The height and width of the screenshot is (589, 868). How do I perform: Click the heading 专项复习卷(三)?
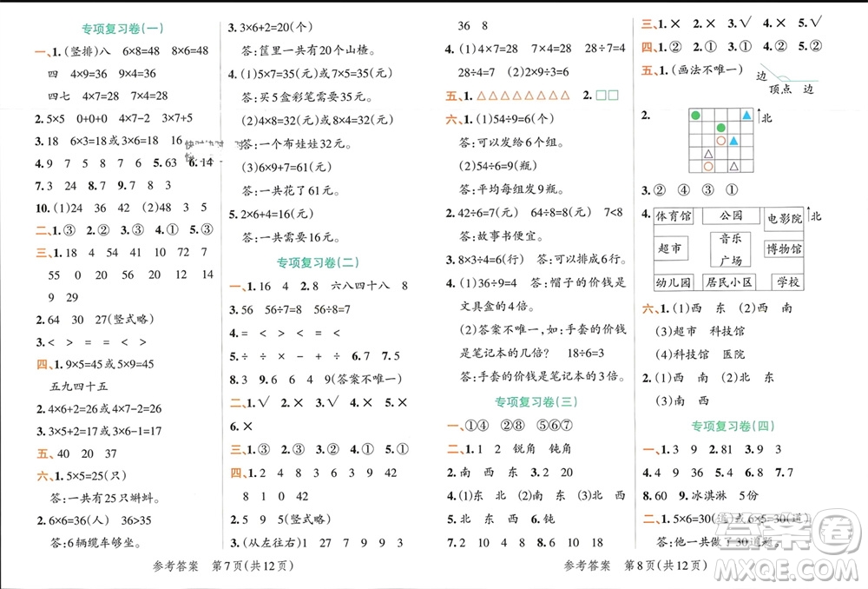click(536, 401)
